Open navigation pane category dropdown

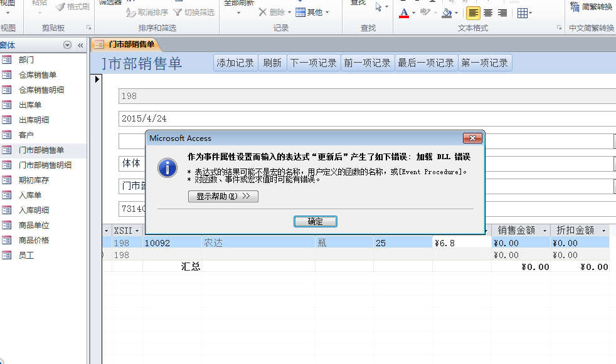pyautogui.click(x=68, y=45)
